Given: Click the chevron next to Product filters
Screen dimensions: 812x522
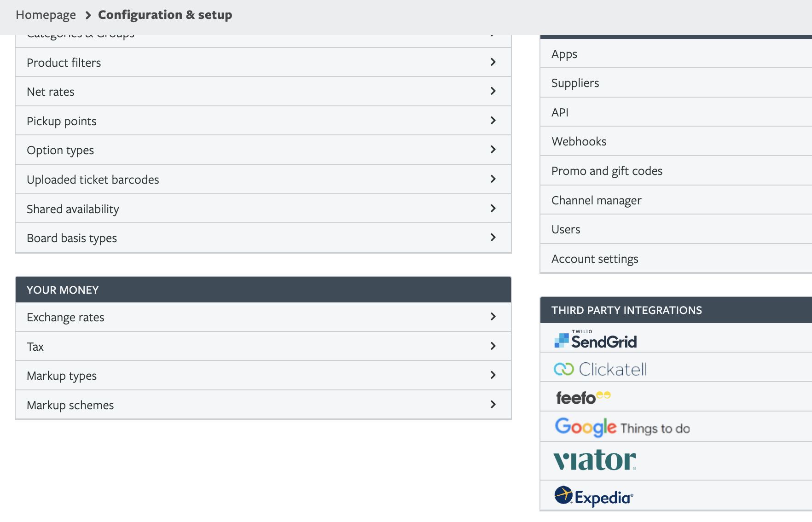Looking at the screenshot, I should click(x=493, y=62).
